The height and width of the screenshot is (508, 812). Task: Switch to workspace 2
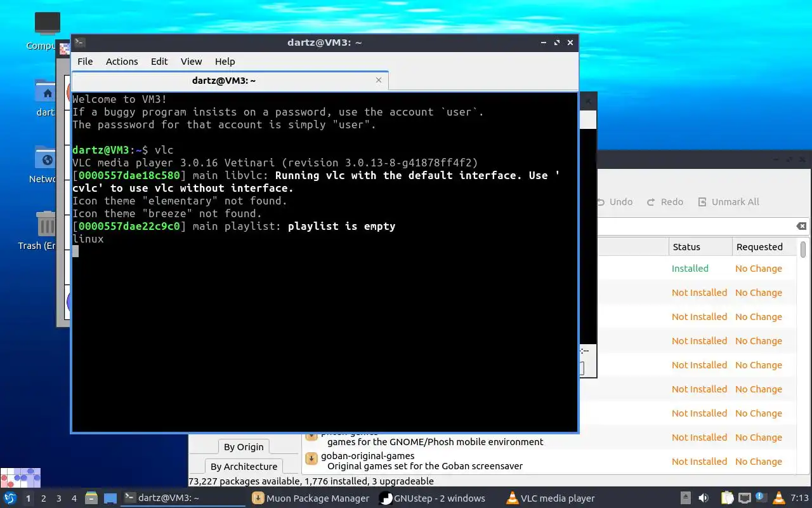pos(44,498)
